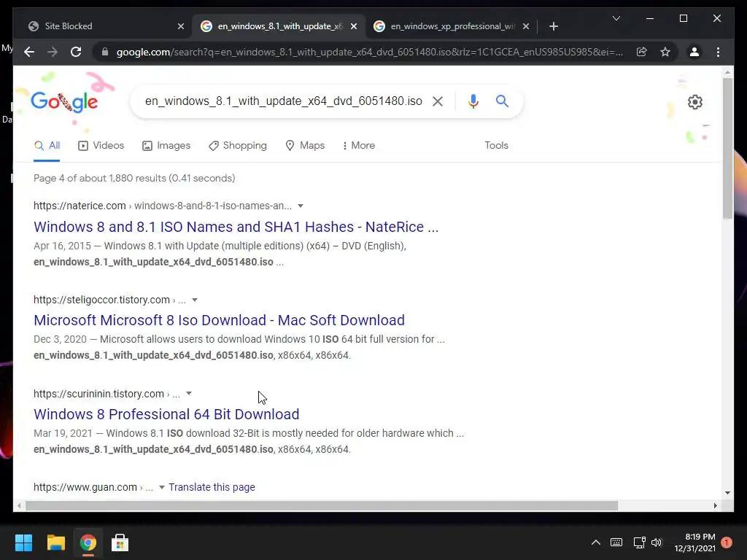This screenshot has height=560, width=747.
Task: Start voice search with microphone
Action: (x=473, y=101)
